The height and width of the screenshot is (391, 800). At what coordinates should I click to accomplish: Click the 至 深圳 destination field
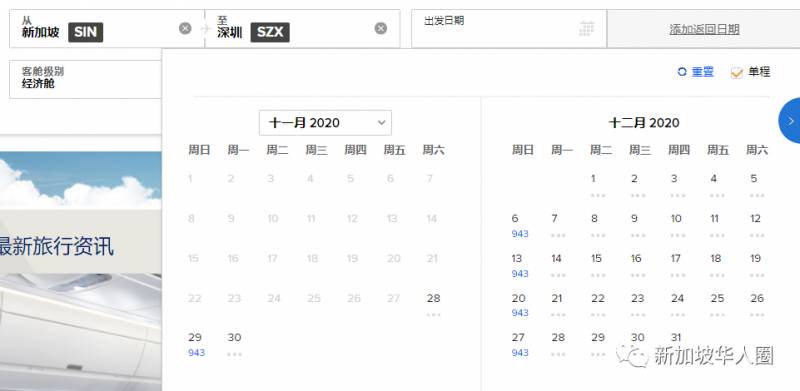[x=303, y=29]
